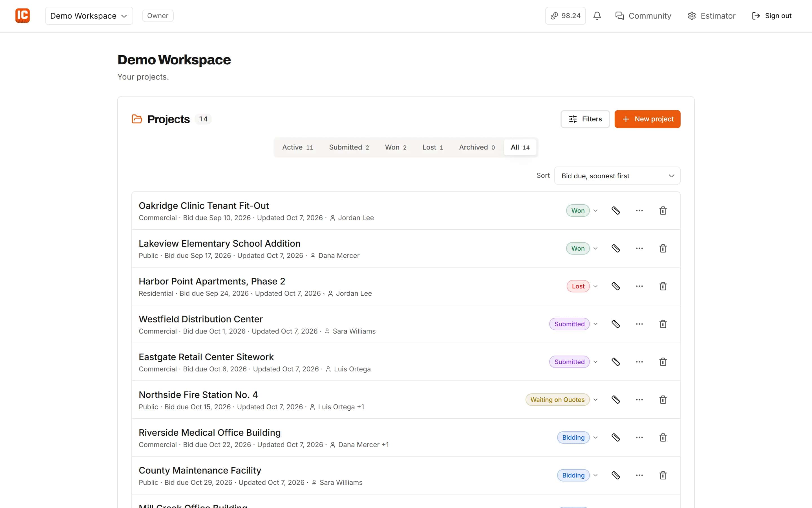Screen dimensions: 812x508
Task: Change Waiting on Quotes status of Northside Fire Station
Action: [562, 399]
